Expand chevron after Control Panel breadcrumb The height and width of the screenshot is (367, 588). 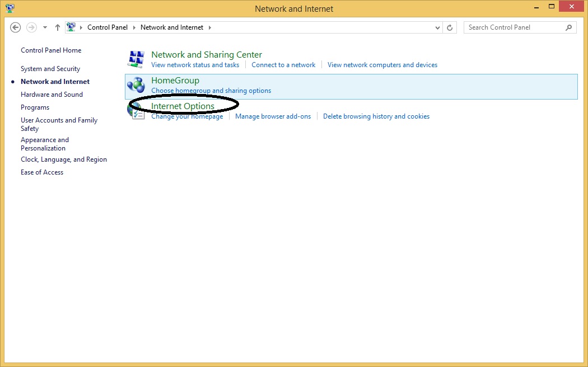(x=134, y=27)
